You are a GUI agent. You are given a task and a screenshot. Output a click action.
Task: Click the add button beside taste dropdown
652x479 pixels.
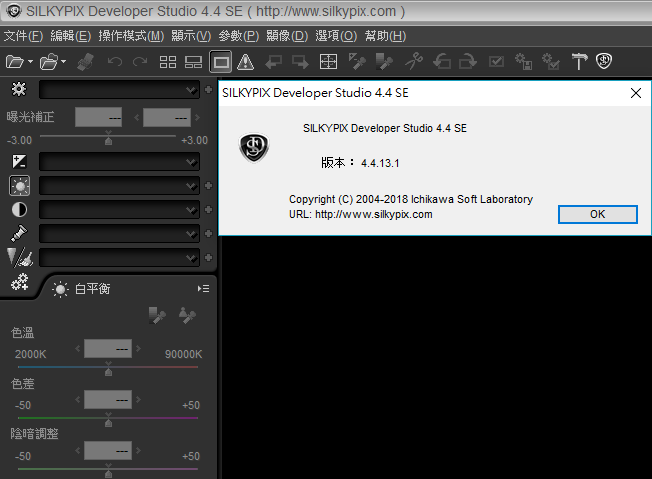click(x=209, y=89)
